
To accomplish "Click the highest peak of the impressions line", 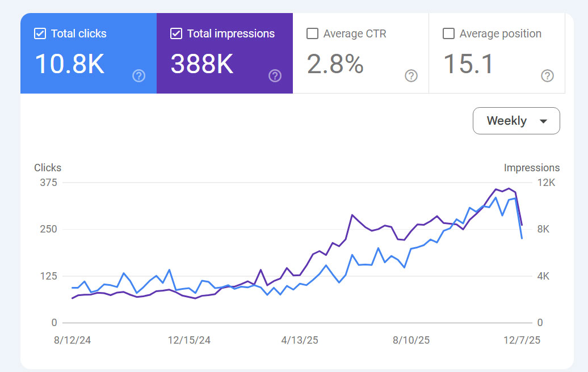I will (x=509, y=189).
